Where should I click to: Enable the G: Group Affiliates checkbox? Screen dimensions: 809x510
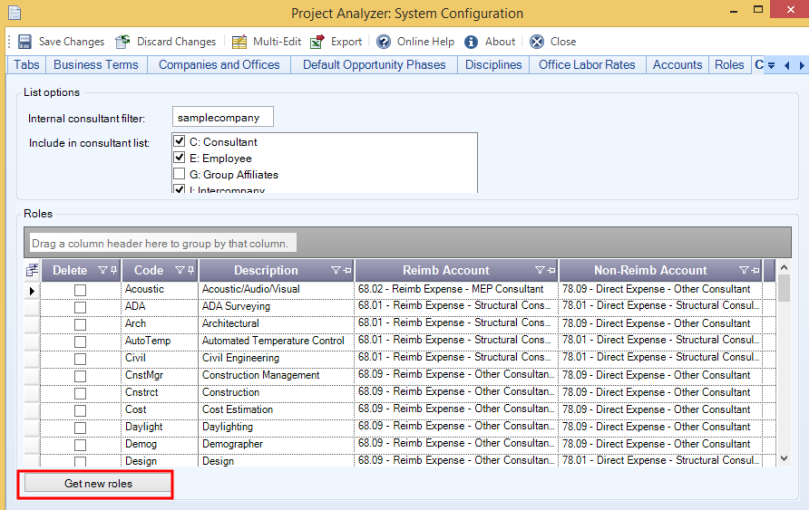(180, 175)
